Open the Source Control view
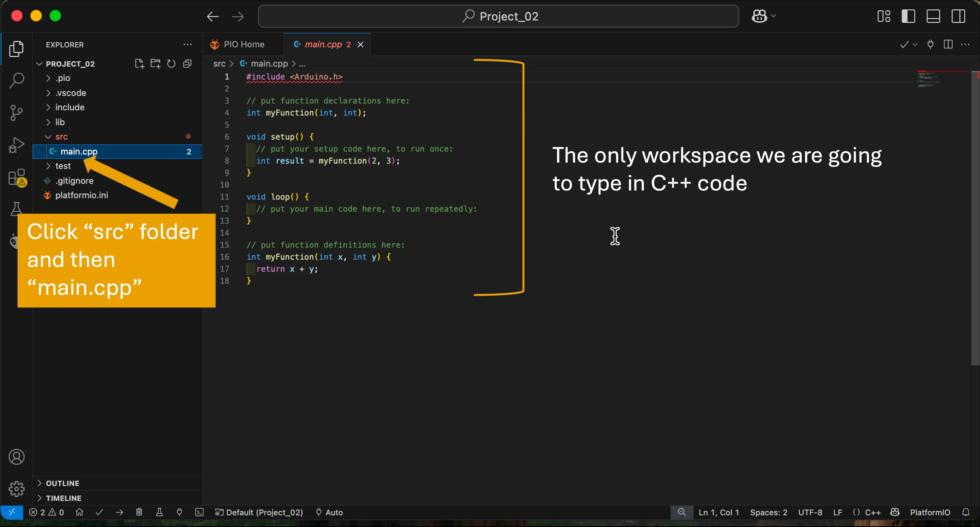980x527 pixels. (16, 113)
